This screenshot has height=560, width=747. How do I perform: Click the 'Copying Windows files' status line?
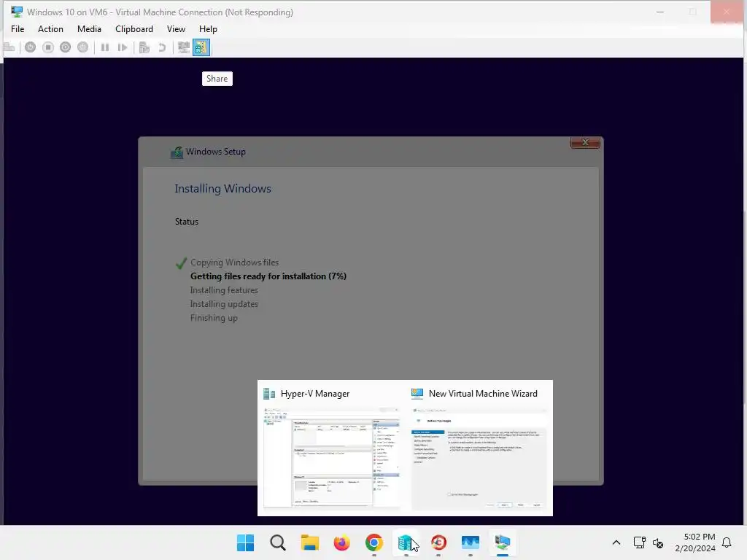(x=234, y=262)
